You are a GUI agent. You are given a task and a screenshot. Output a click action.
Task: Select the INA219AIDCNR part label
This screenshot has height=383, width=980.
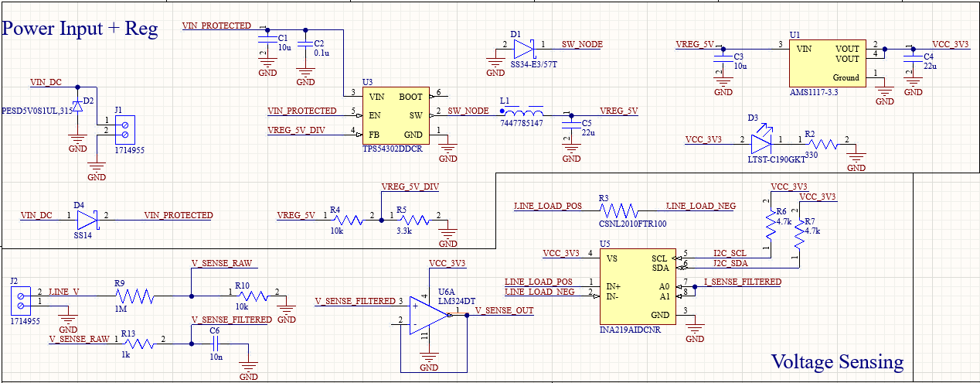[x=631, y=329]
